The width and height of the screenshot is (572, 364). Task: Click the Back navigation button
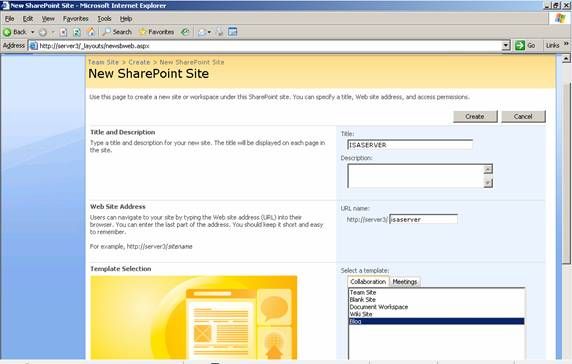coord(15,32)
